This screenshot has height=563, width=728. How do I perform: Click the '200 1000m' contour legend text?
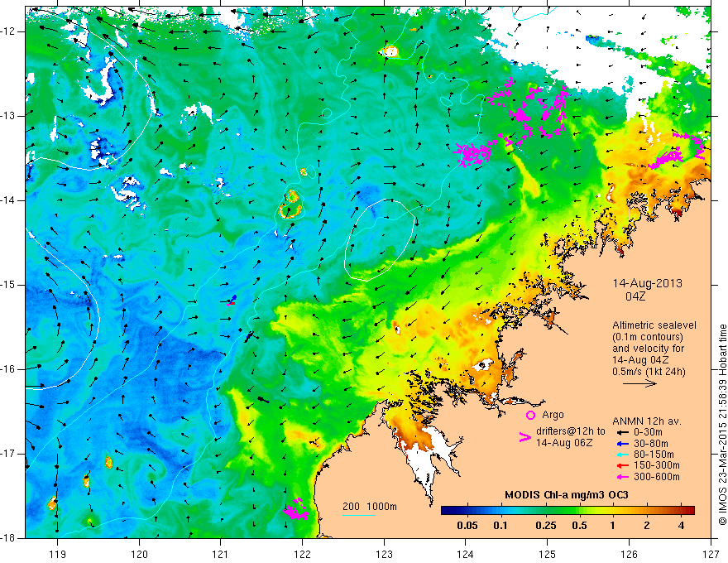click(x=370, y=507)
